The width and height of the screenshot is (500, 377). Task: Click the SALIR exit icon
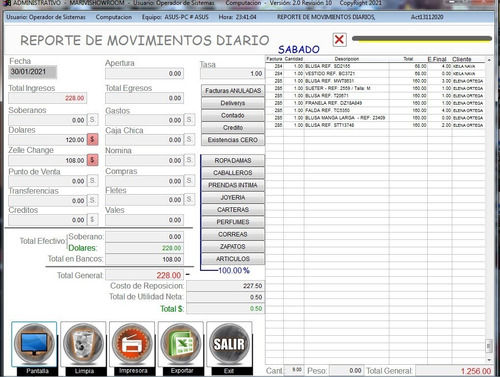(229, 344)
